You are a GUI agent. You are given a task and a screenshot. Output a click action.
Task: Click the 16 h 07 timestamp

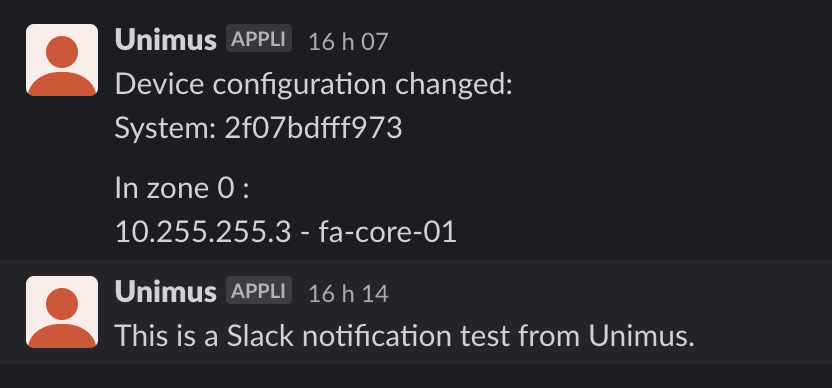[348, 41]
